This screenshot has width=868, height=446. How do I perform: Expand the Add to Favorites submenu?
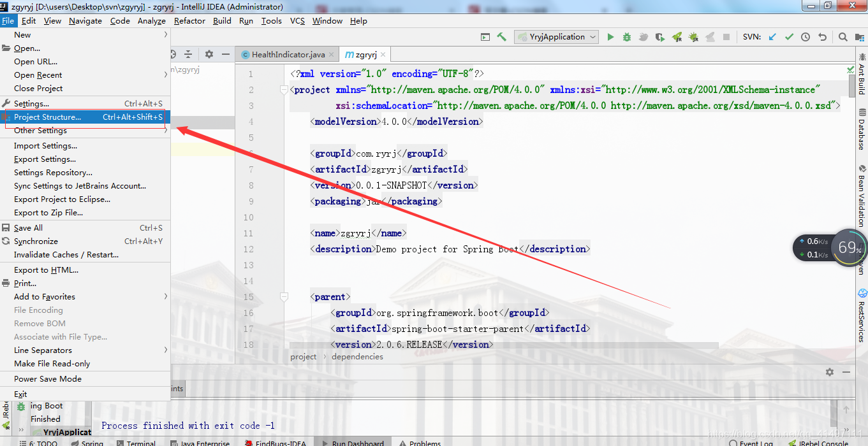pos(86,296)
